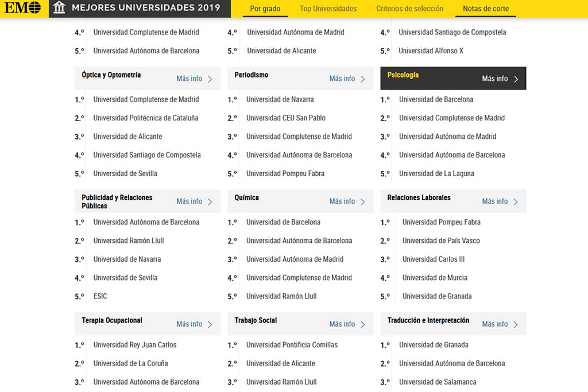Click the Mejores Universidades 2019 title
This screenshot has height=392, width=588.
click(146, 8)
